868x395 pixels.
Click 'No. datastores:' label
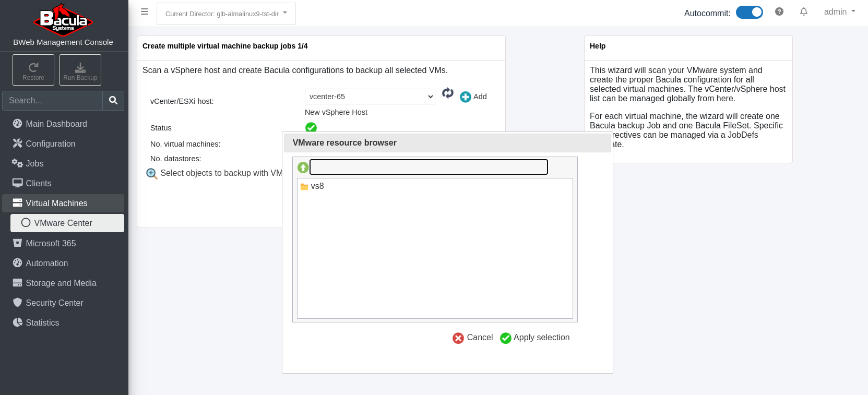(x=175, y=159)
